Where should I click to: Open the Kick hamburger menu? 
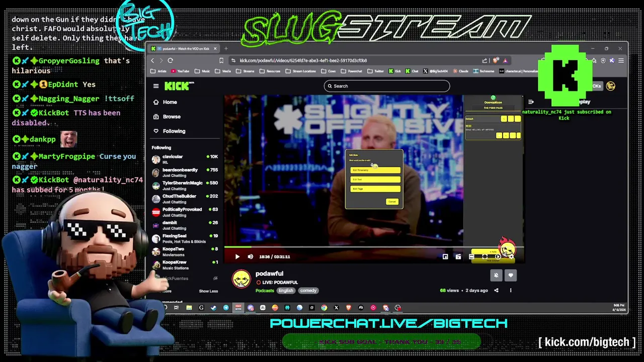pos(156,86)
